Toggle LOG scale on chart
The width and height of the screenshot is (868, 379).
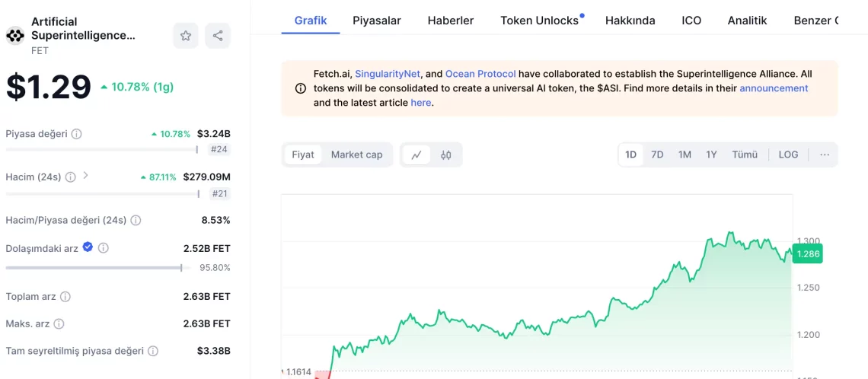click(x=788, y=154)
